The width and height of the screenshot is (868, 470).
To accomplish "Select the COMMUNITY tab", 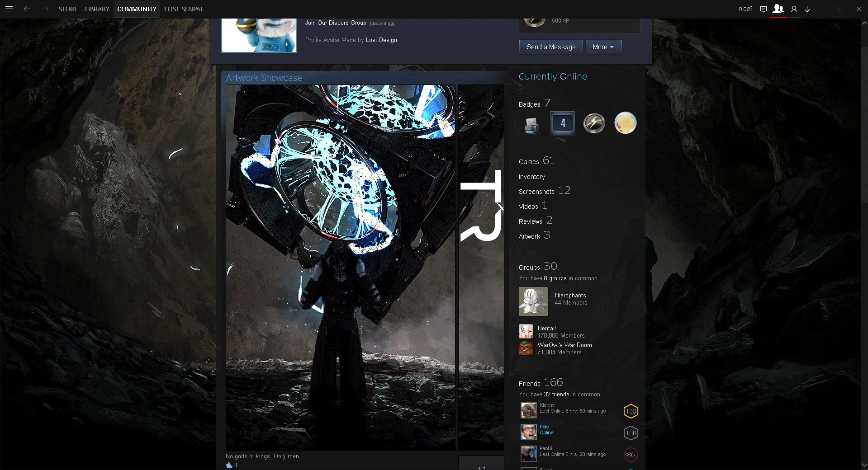I will coord(137,9).
